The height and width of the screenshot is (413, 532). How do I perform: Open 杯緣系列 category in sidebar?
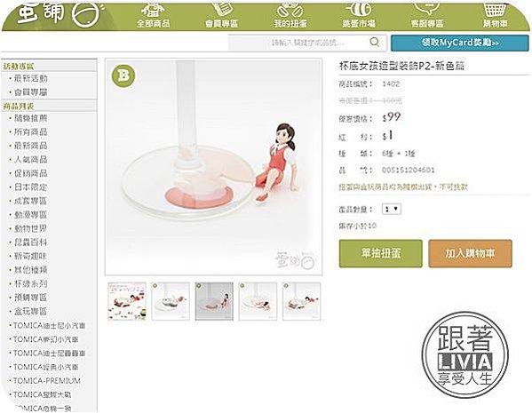coord(30,283)
